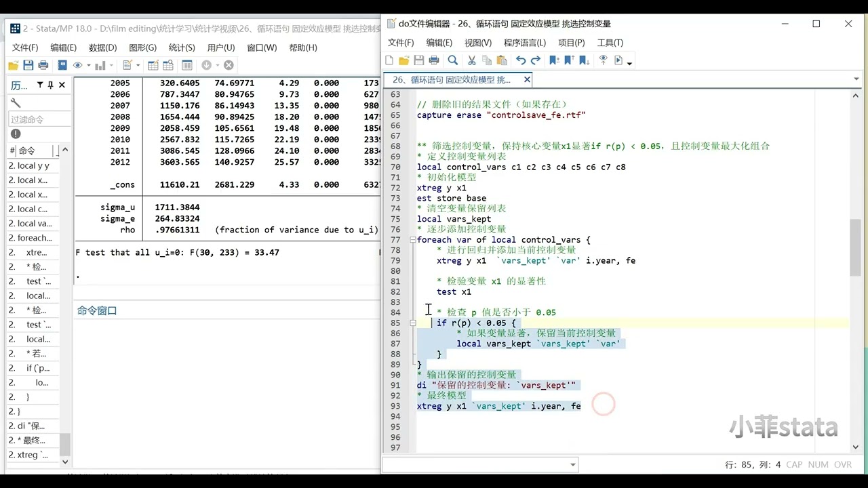The width and height of the screenshot is (868, 488).
Task: Open 帮助(H) menu in Stata main window
Action: [303, 47]
